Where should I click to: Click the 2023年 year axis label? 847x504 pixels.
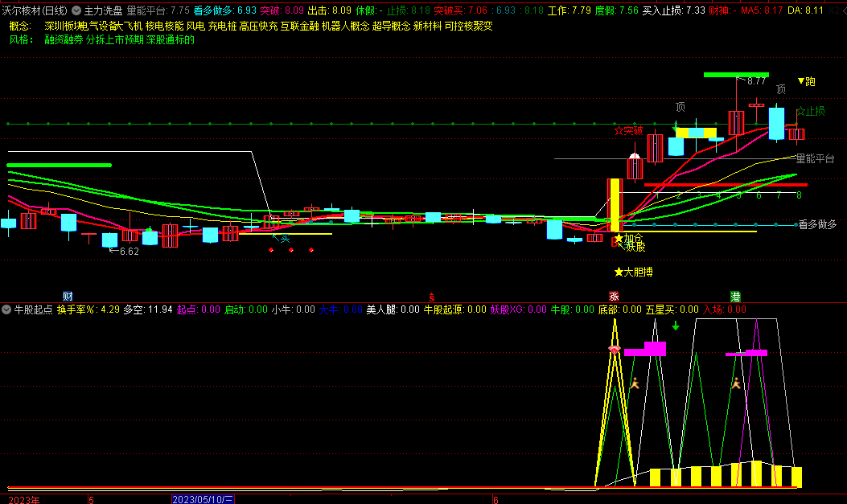coord(24,500)
